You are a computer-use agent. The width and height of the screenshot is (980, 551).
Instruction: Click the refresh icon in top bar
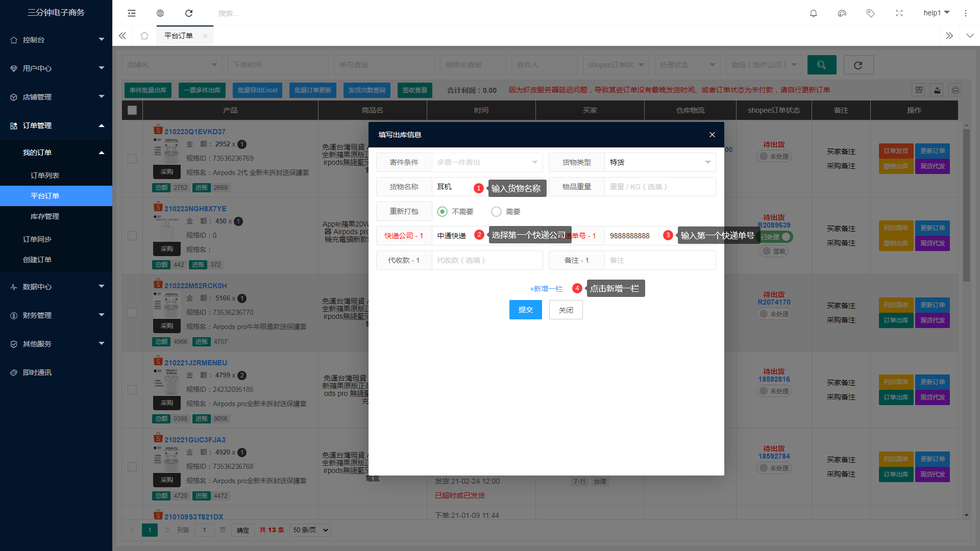pyautogui.click(x=189, y=13)
